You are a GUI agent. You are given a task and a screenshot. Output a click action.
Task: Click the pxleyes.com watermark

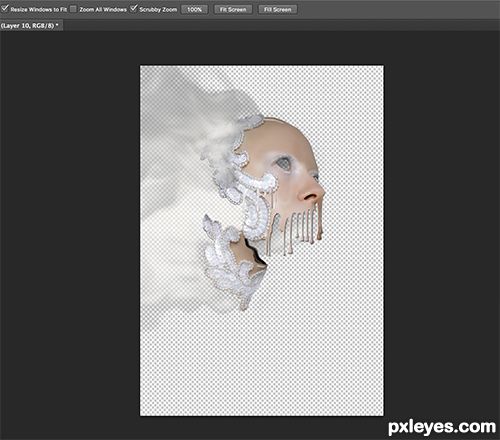[442, 427]
